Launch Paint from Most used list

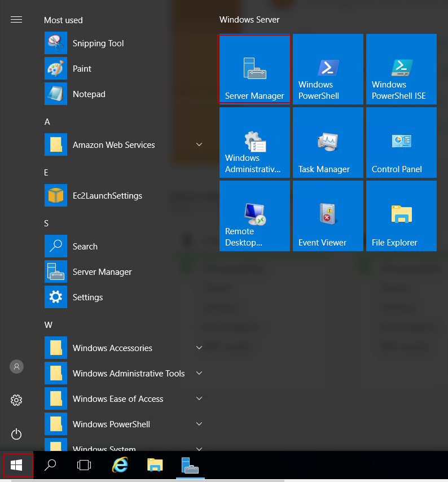[x=125, y=68]
